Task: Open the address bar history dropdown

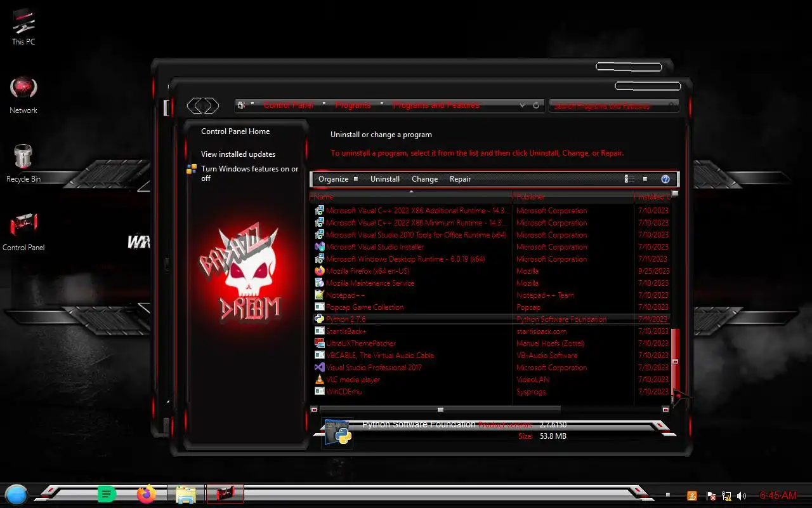Action: [522, 105]
